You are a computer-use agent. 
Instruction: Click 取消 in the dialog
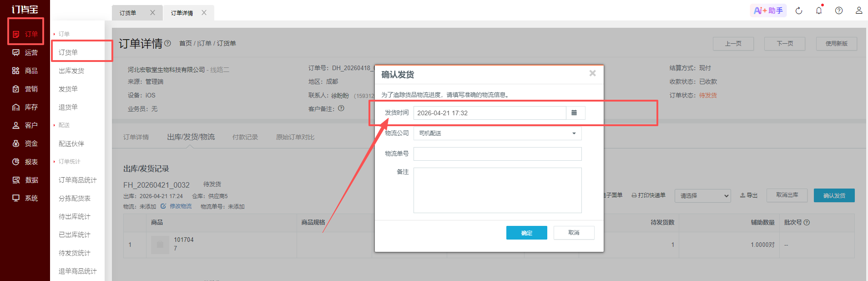click(574, 233)
